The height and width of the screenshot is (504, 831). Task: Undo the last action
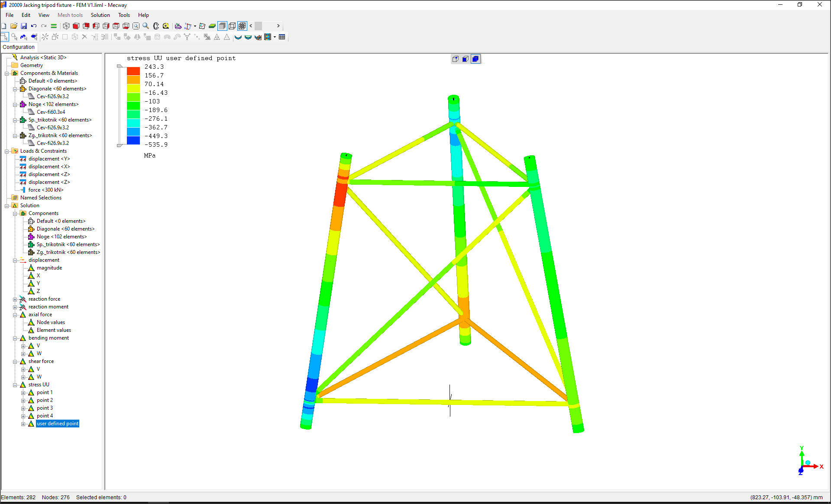click(34, 26)
